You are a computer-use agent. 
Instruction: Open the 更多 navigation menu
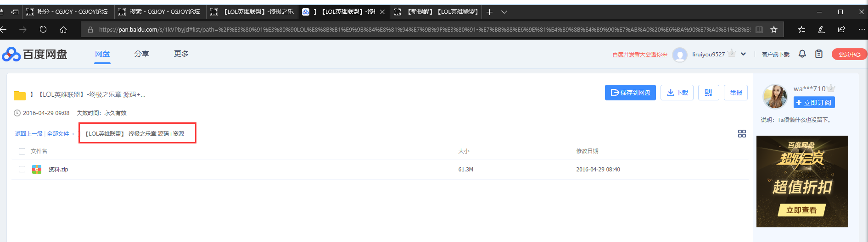181,54
